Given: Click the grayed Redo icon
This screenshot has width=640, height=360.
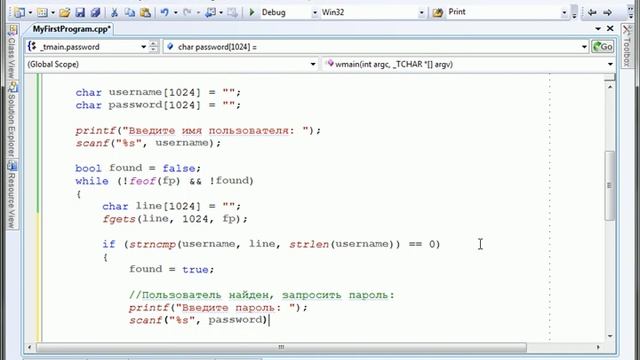Looking at the screenshot, I should pos(187,13).
